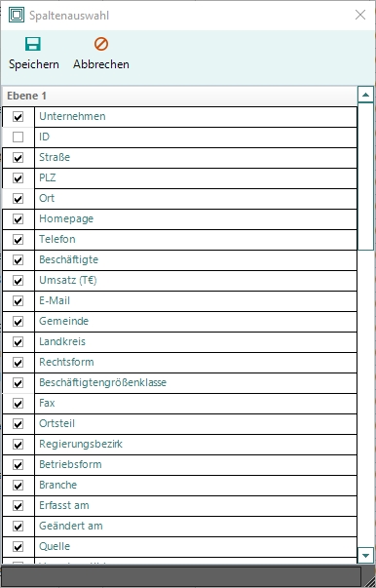Viewport: 376px width, 588px height.
Task: Close the Spaltenauswahl dialog
Action: 360,15
